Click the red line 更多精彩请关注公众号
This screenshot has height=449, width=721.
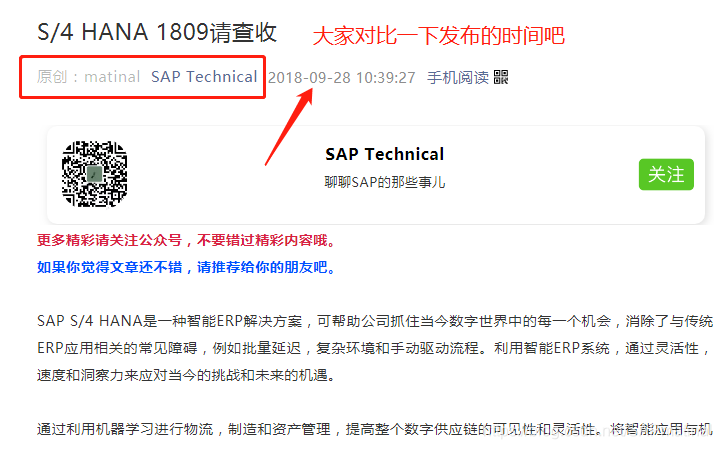(x=187, y=240)
